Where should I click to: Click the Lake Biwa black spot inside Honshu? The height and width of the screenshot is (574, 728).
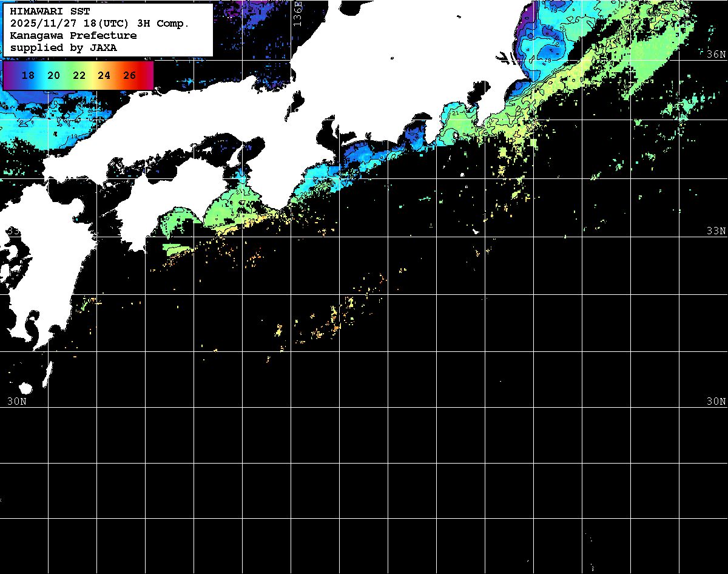[x=297, y=100]
